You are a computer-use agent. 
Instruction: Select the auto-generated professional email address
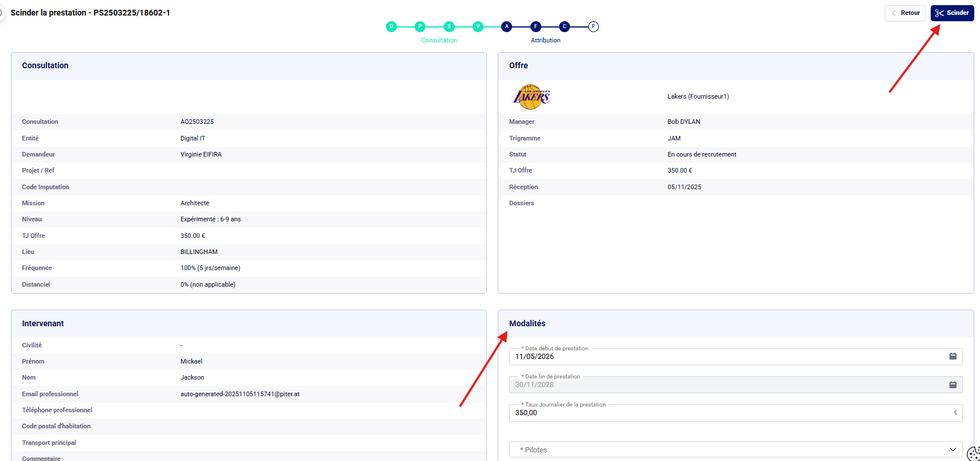point(240,394)
